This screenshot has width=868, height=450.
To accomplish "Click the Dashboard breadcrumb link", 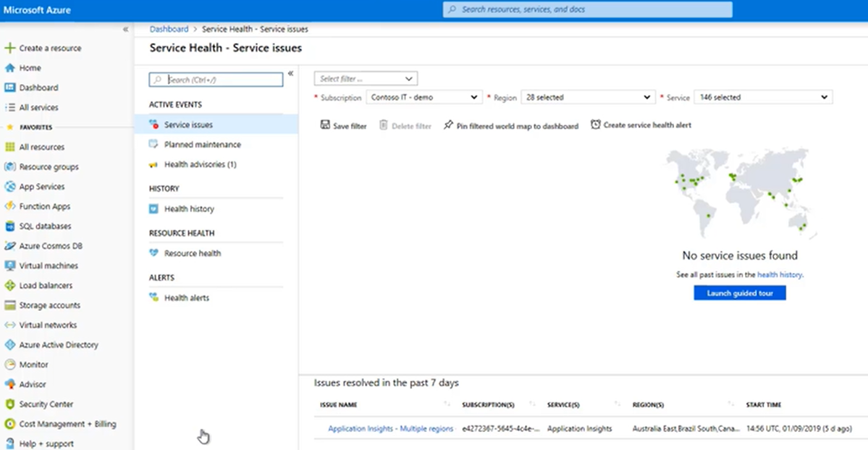I will pos(169,29).
